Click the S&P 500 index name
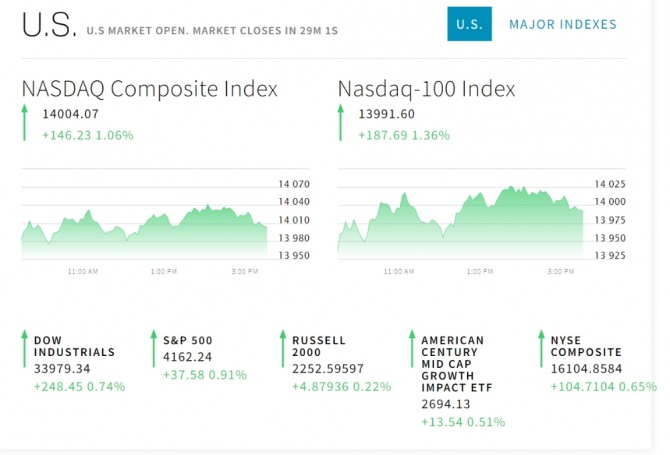The width and height of the screenshot is (670, 455). (x=187, y=340)
